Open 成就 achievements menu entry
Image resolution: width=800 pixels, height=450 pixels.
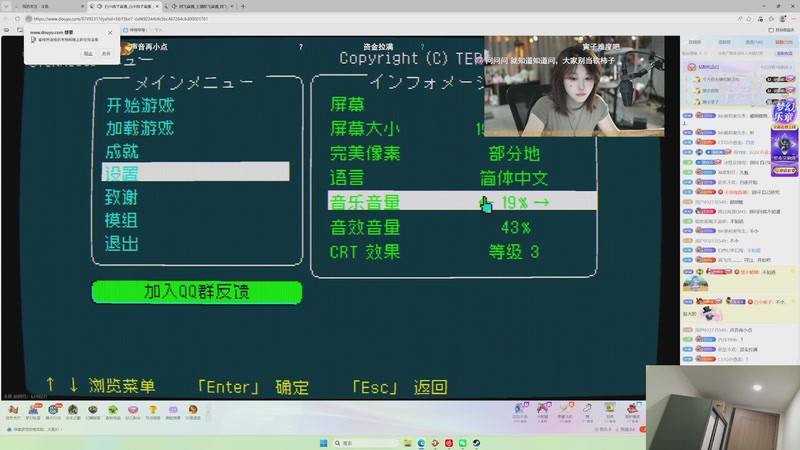click(122, 152)
